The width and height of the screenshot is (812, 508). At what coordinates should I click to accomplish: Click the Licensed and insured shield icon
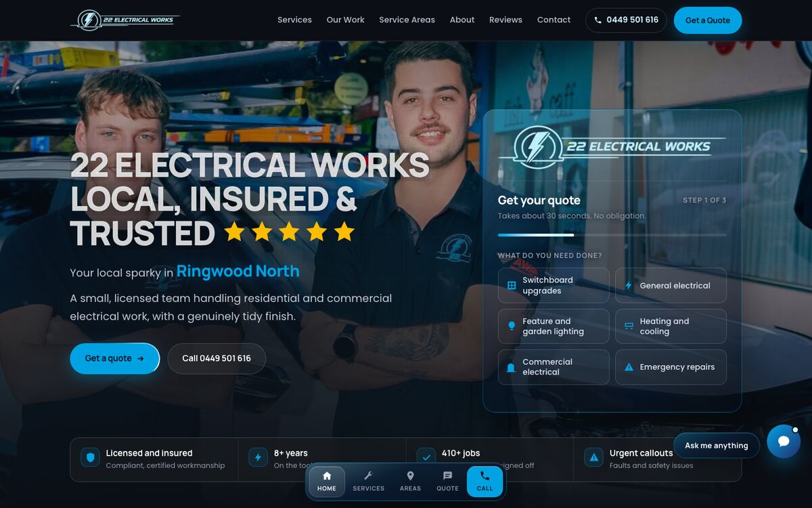click(x=90, y=457)
